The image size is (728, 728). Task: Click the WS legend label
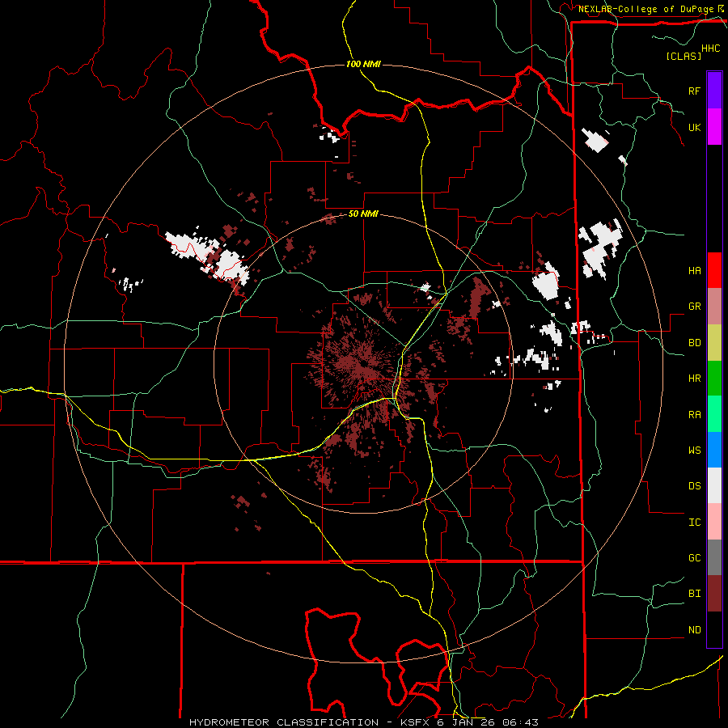pos(694,450)
